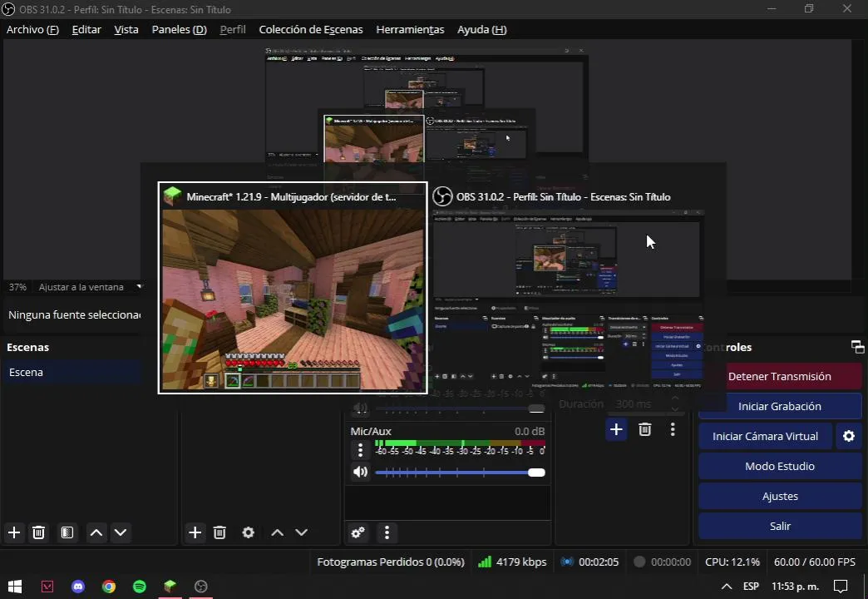The width and height of the screenshot is (868, 599).
Task: Open Paneles menu
Action: coord(180,29)
